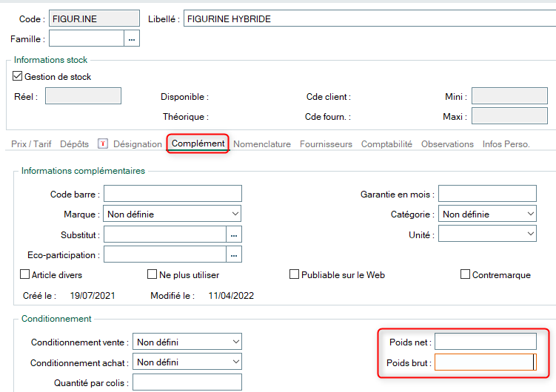
Task: Click the Mini stock field
Action: click(509, 96)
